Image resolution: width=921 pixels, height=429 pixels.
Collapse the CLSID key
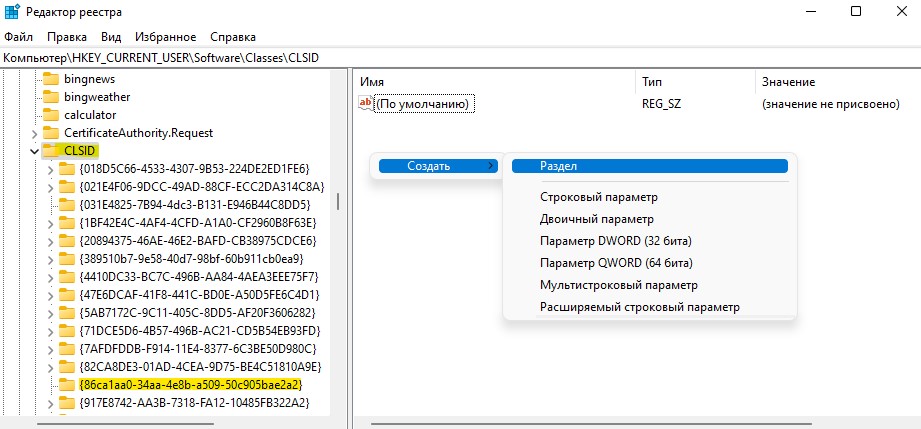click(x=35, y=151)
